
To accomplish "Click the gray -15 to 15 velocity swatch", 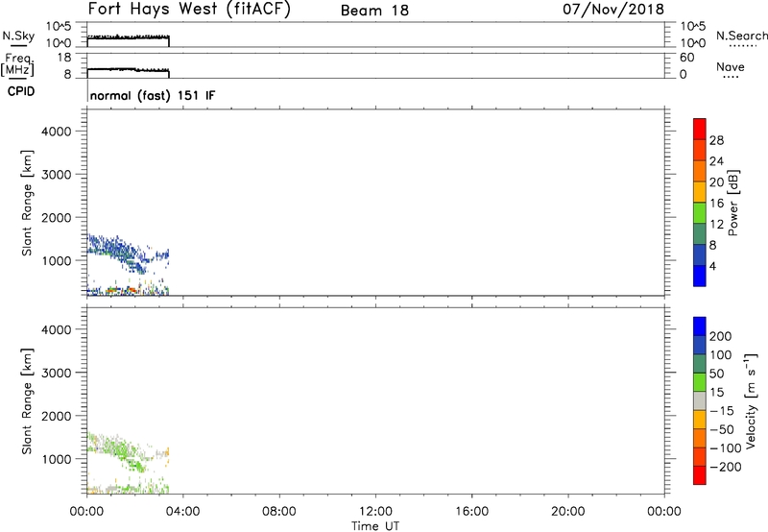I will click(x=700, y=400).
